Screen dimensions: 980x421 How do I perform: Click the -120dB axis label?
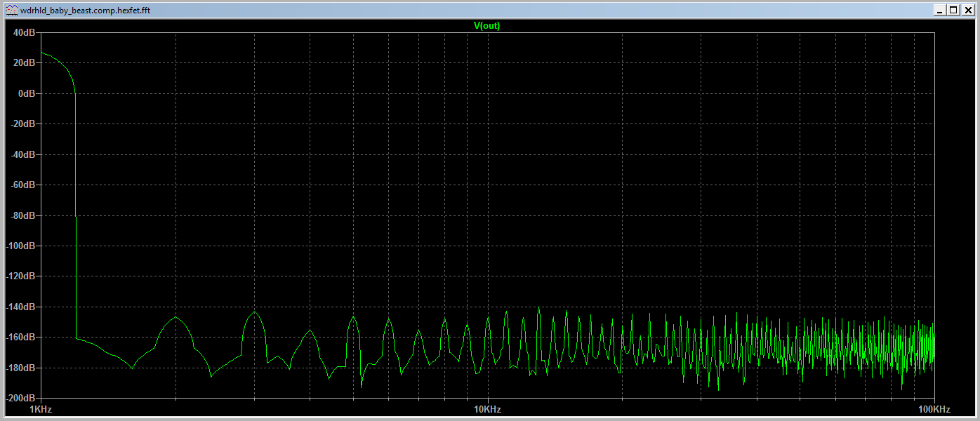pos(21,276)
